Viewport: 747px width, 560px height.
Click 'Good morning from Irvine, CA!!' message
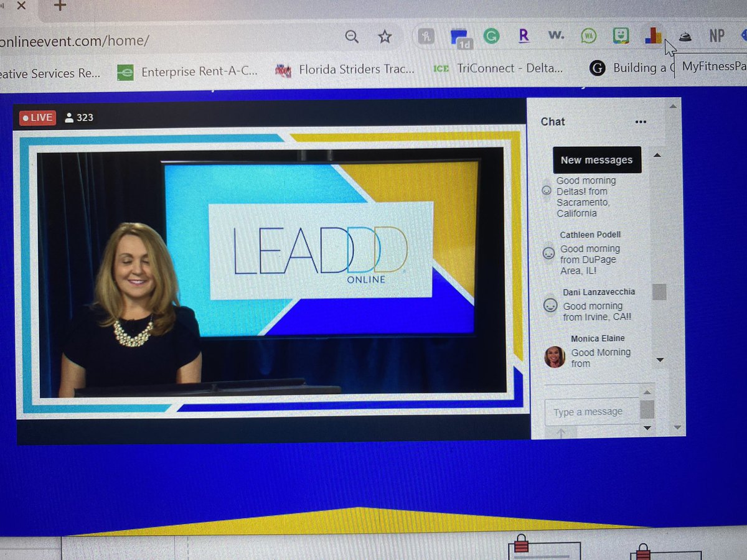click(x=597, y=311)
